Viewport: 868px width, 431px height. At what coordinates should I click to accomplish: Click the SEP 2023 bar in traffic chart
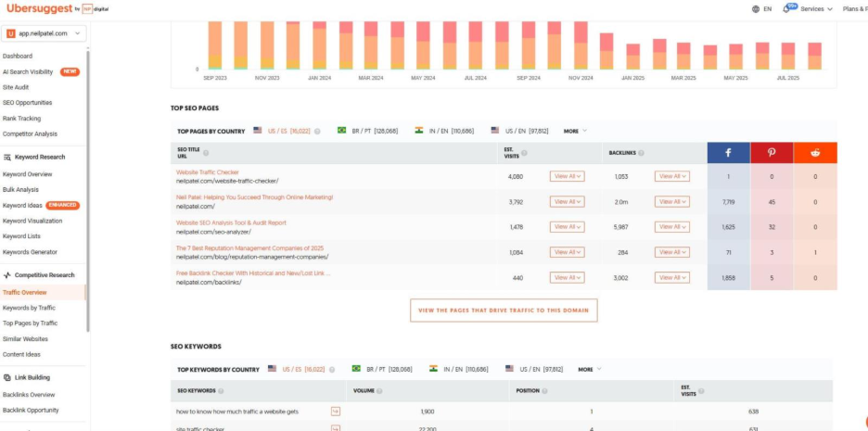[215, 45]
